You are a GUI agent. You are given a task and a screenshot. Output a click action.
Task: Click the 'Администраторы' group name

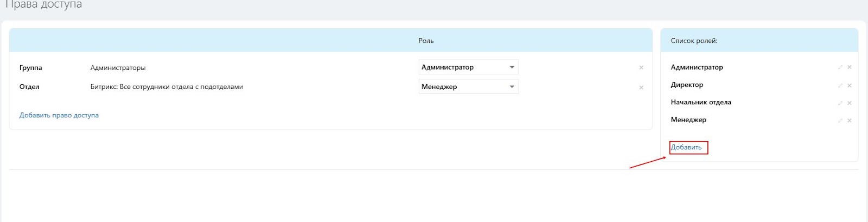pyautogui.click(x=118, y=68)
